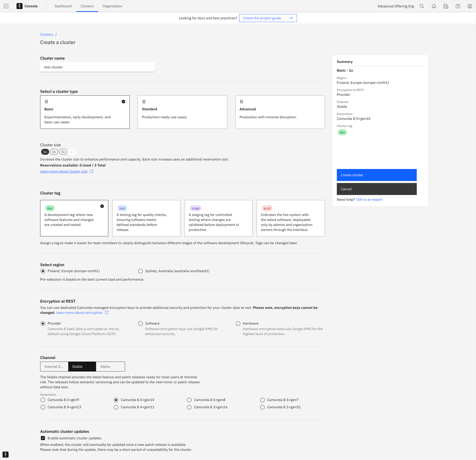476x460 pixels.
Task: Open Learn more about cluster size link
Action: 64,171
